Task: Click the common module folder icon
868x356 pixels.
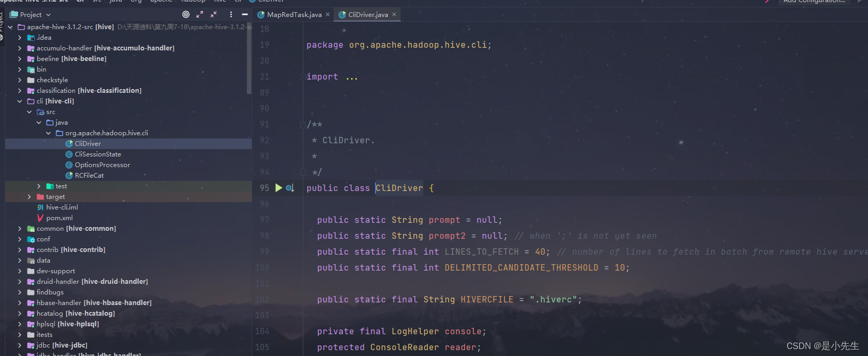Action: pos(31,229)
